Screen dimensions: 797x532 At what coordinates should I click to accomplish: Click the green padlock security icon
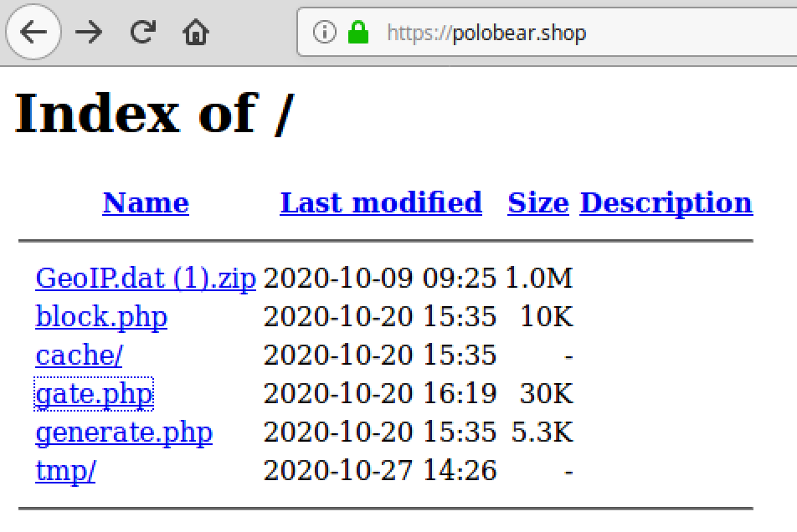coord(358,33)
